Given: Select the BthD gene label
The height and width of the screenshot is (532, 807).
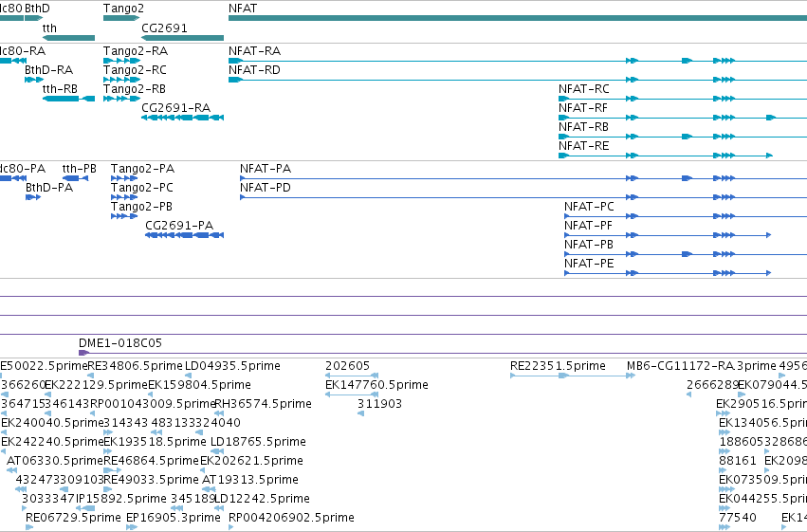Looking at the screenshot, I should (x=37, y=9).
